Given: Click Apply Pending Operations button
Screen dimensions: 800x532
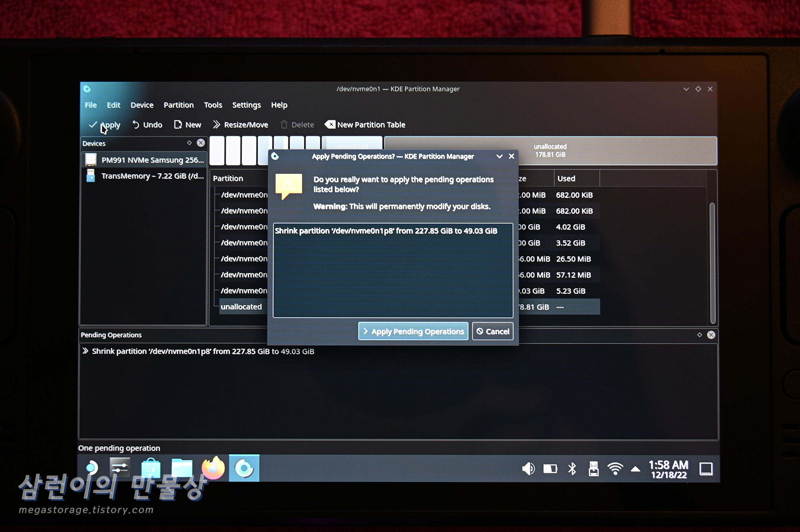Looking at the screenshot, I should pyautogui.click(x=413, y=331).
